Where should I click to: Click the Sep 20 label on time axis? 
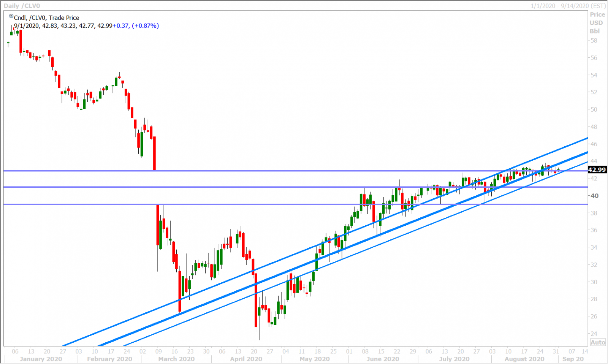point(573,359)
